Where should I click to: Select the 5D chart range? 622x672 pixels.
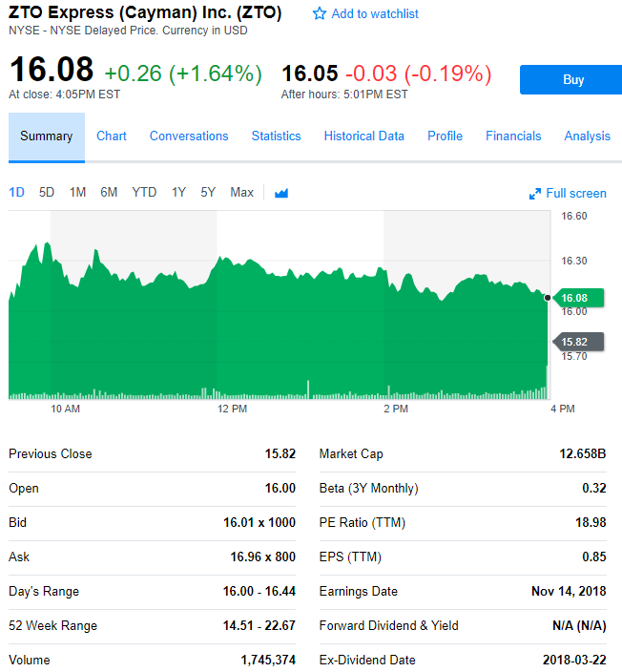[x=47, y=193]
